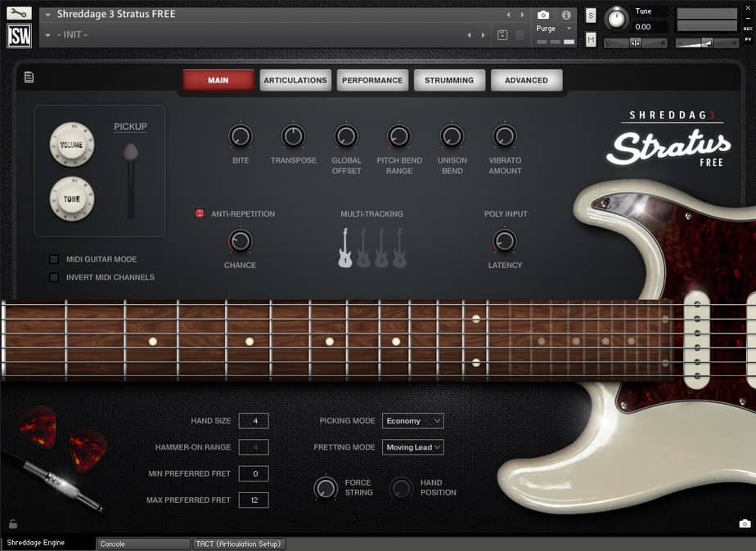Select the second multi-tracking guitar
756x551 pixels.
point(363,248)
